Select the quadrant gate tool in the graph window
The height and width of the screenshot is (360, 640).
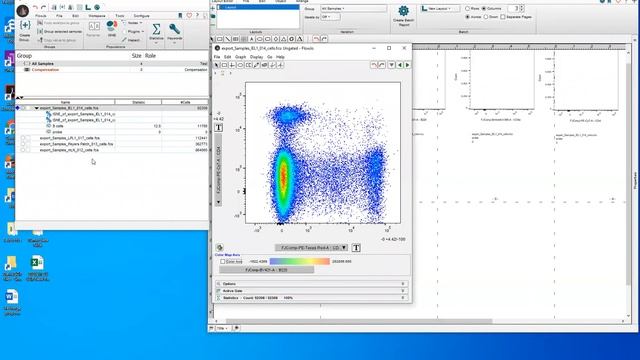(232, 65)
